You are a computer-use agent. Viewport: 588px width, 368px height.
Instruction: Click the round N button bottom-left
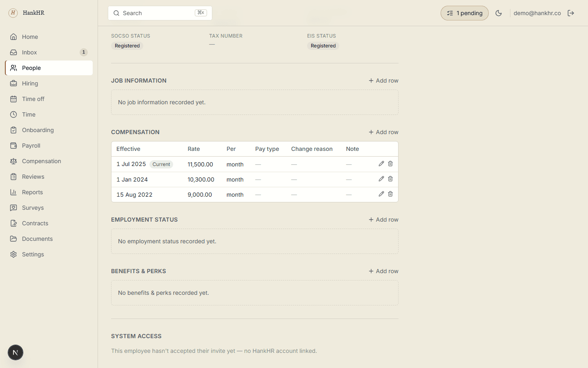(16, 352)
